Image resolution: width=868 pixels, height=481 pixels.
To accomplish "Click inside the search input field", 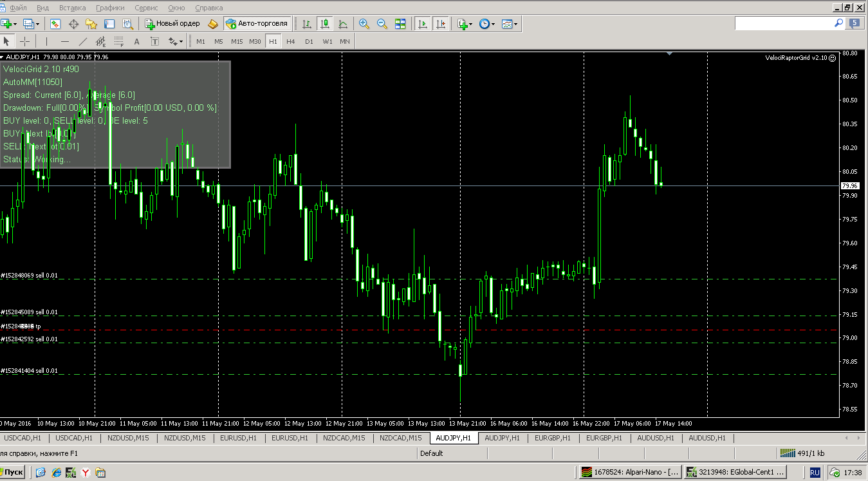I will point(784,23).
